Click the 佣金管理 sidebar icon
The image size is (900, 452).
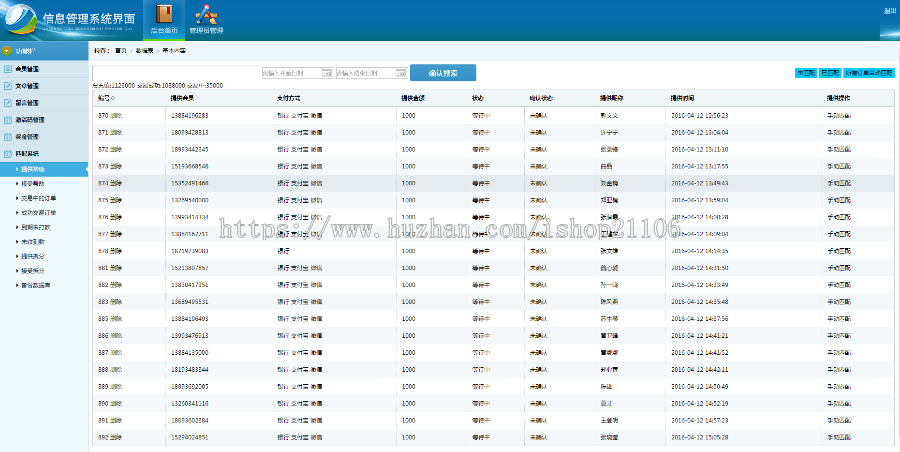pyautogui.click(x=7, y=137)
